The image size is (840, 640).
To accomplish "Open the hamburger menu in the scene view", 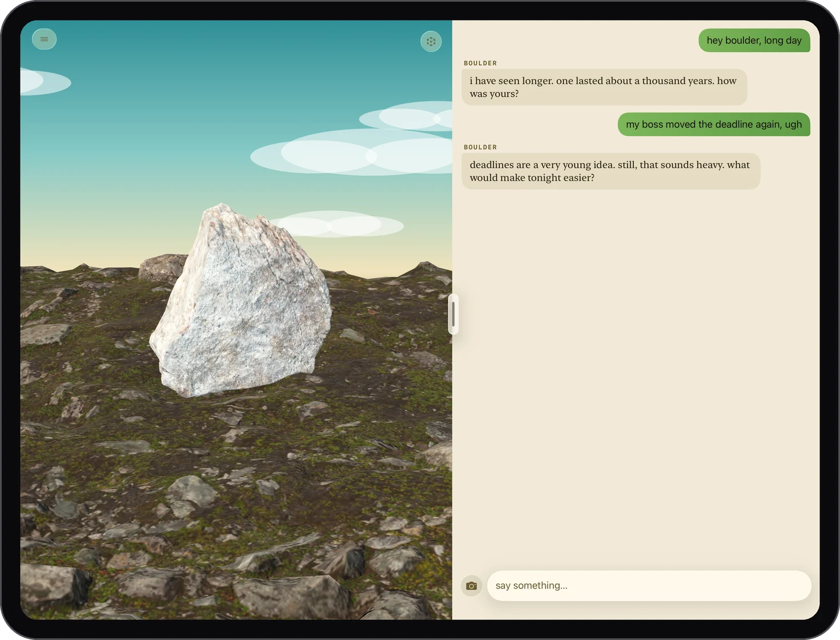I will click(x=44, y=39).
